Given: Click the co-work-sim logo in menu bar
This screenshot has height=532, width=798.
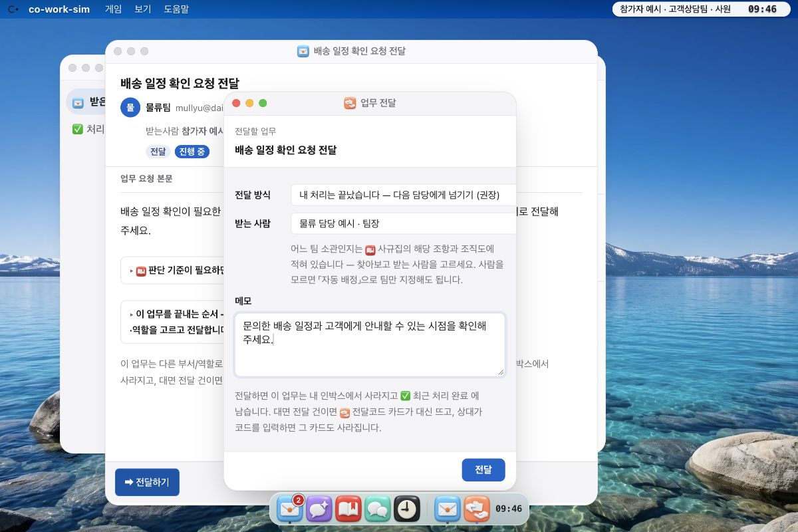Looking at the screenshot, I should (14, 9).
